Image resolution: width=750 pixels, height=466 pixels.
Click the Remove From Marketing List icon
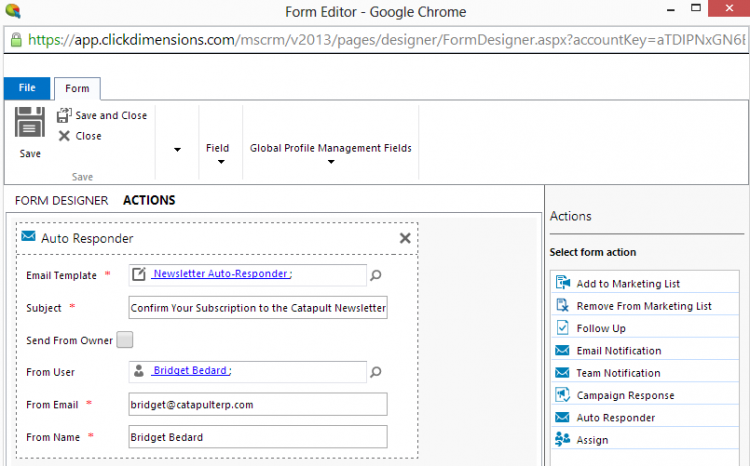tap(562, 305)
